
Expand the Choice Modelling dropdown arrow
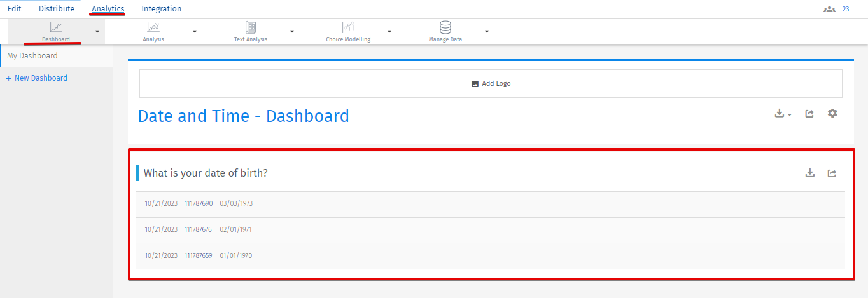coord(389,31)
